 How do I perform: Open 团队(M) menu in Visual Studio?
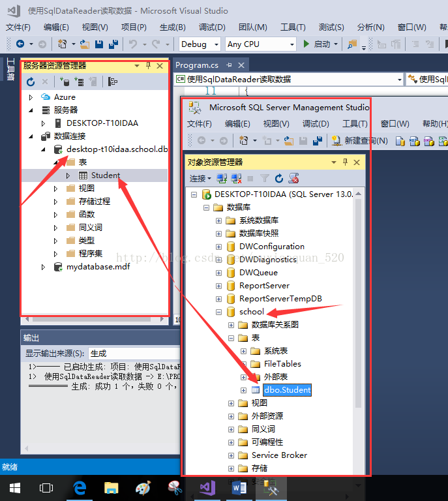tap(253, 27)
